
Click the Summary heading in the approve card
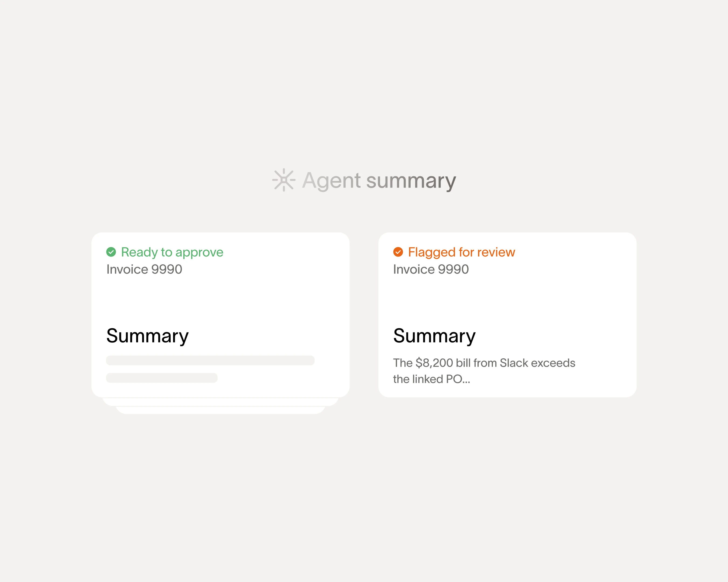pos(147,336)
